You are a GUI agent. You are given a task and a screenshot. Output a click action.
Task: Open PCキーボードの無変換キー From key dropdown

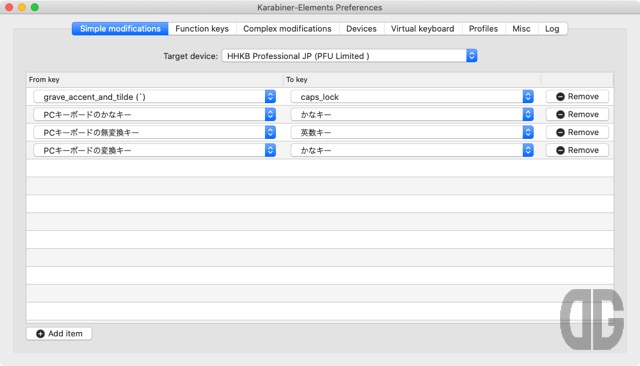click(x=154, y=133)
